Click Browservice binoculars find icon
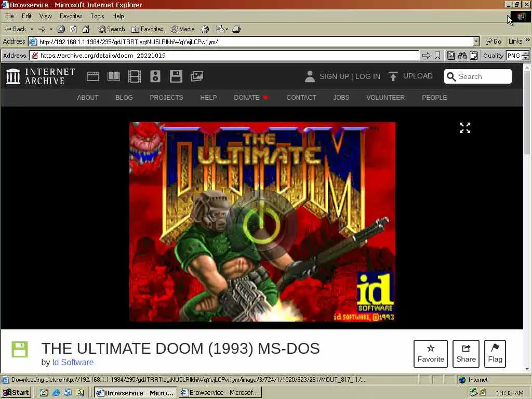 click(x=462, y=56)
